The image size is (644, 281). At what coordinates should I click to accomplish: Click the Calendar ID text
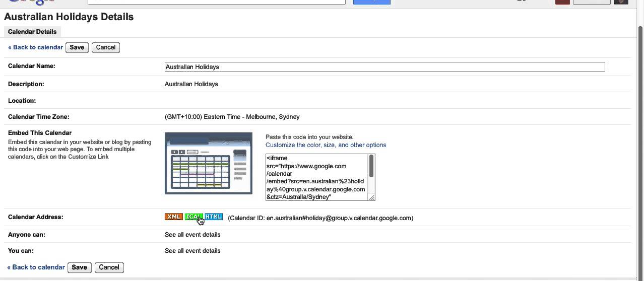[320, 218]
